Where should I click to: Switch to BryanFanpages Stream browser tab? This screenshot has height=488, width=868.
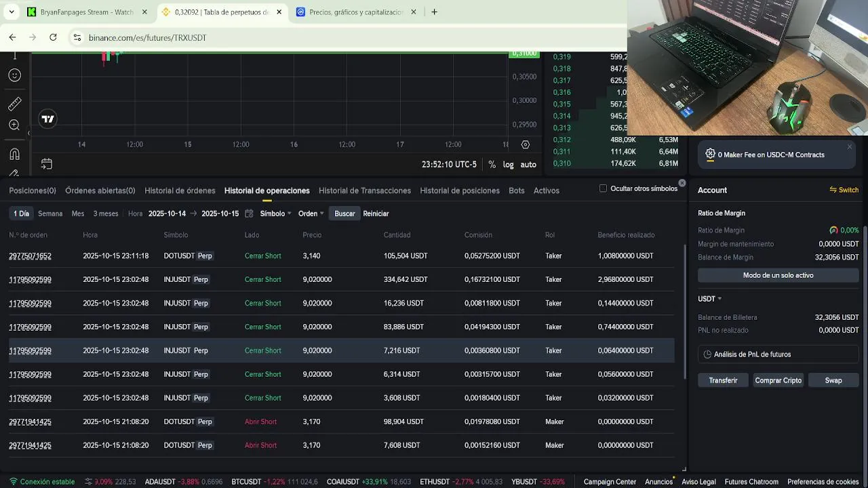click(87, 12)
